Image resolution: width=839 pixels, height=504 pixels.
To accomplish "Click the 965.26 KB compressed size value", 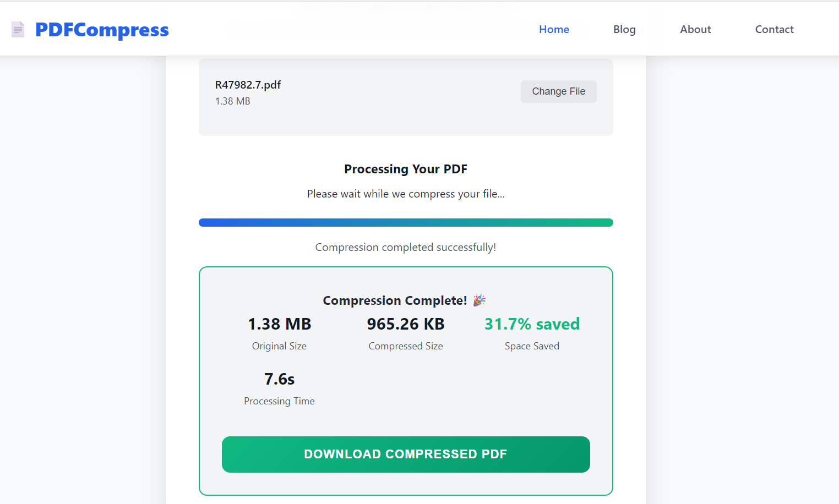I will coord(406,324).
